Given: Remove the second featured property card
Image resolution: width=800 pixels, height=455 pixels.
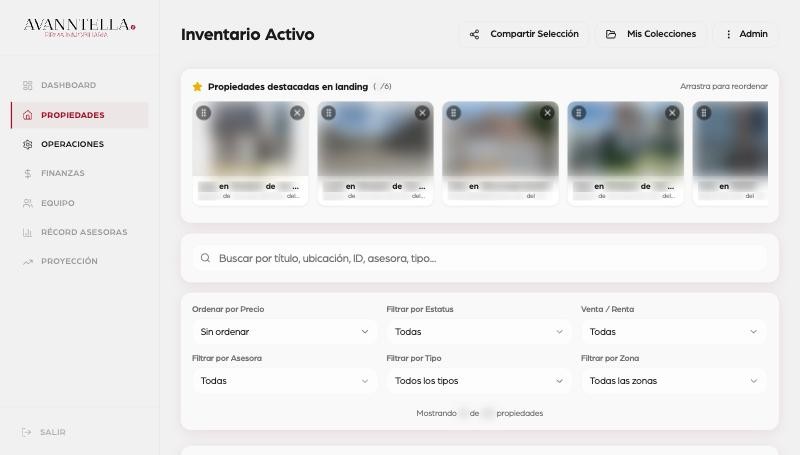Looking at the screenshot, I should tap(422, 113).
